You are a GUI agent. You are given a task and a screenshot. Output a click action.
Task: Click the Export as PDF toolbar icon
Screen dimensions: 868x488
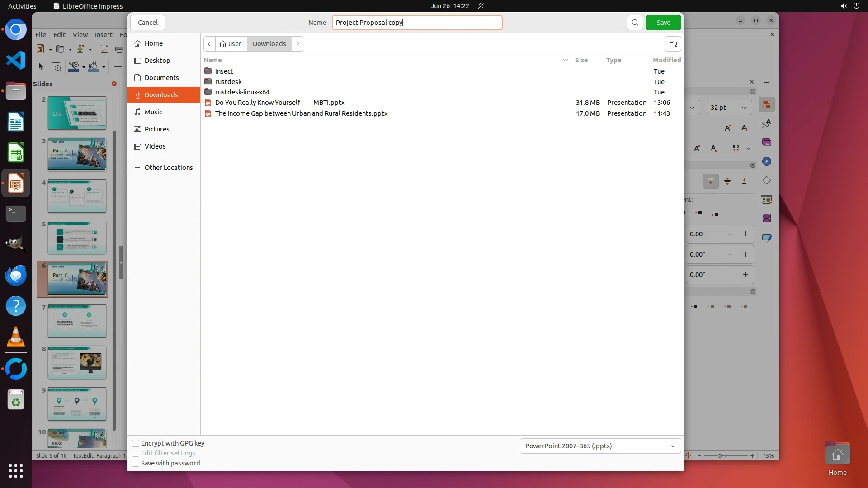pos(104,49)
